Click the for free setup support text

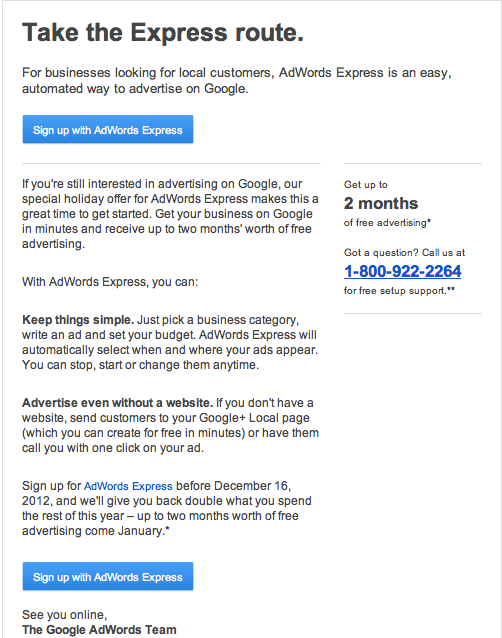[x=399, y=291]
